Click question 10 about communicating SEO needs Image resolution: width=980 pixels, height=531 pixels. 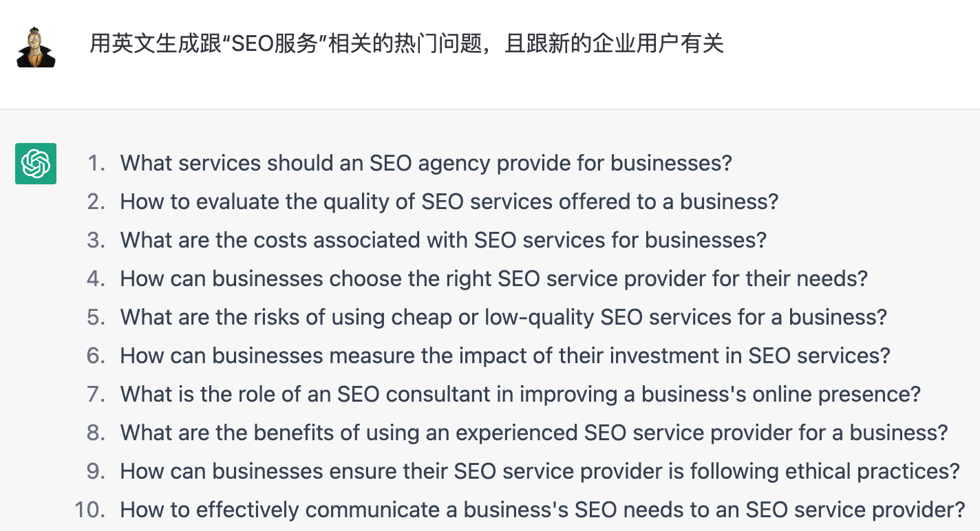coord(537,510)
